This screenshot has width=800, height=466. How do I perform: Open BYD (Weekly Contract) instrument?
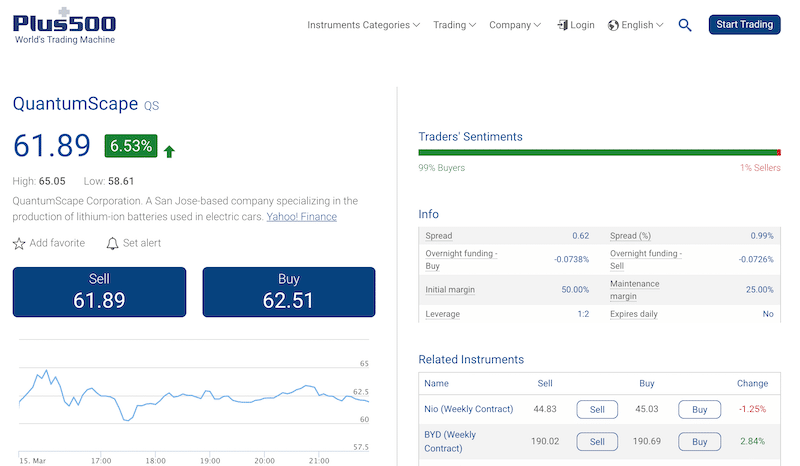(x=450, y=442)
